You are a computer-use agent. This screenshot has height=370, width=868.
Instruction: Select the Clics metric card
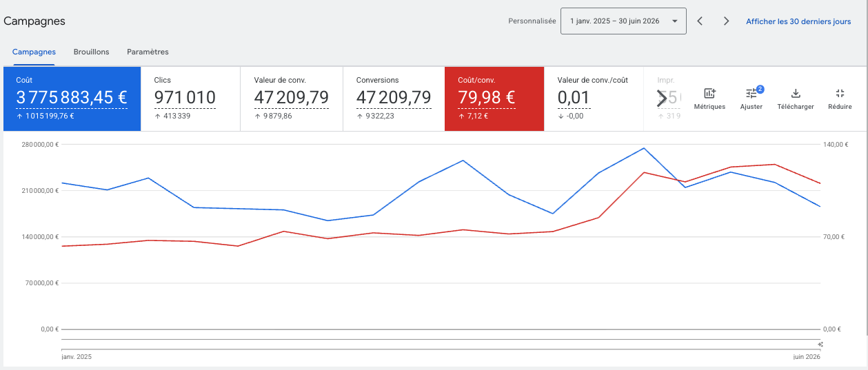(x=190, y=99)
